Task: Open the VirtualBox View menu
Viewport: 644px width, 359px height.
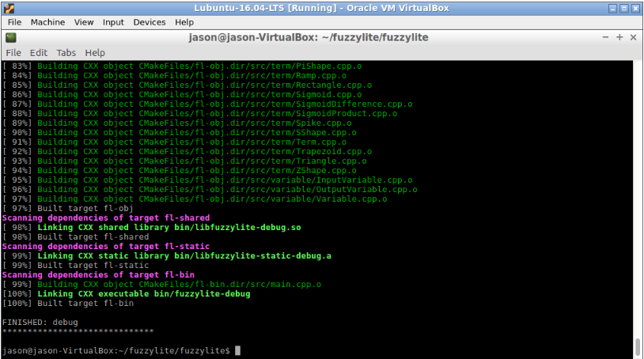Action: point(84,22)
